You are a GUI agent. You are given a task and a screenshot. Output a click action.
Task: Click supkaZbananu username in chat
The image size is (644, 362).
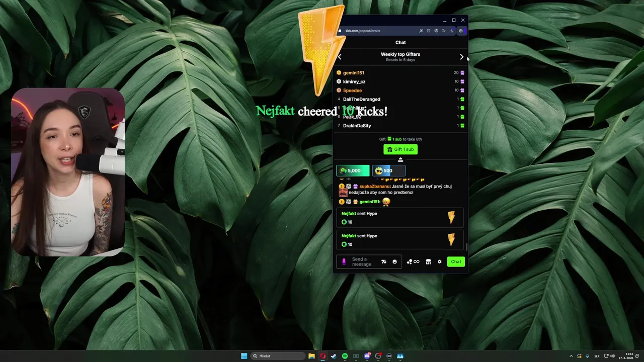click(375, 186)
